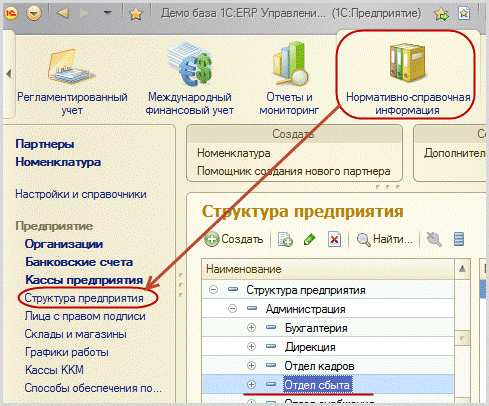Screen dimensions: 489x406
Task: Cancel search with crossed magnifier icon
Action: click(x=434, y=239)
